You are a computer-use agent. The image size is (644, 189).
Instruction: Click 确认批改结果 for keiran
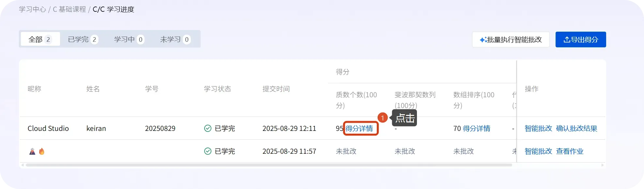(x=576, y=128)
